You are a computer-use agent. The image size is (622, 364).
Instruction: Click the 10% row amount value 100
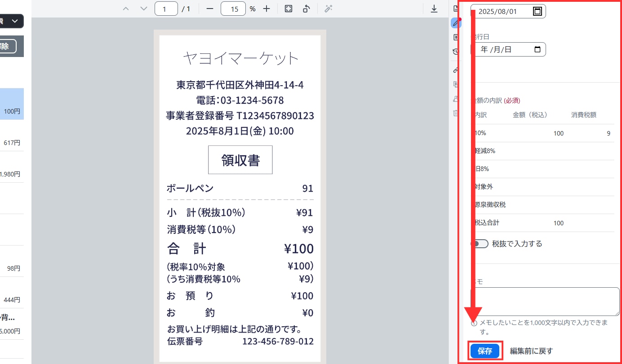(x=558, y=133)
